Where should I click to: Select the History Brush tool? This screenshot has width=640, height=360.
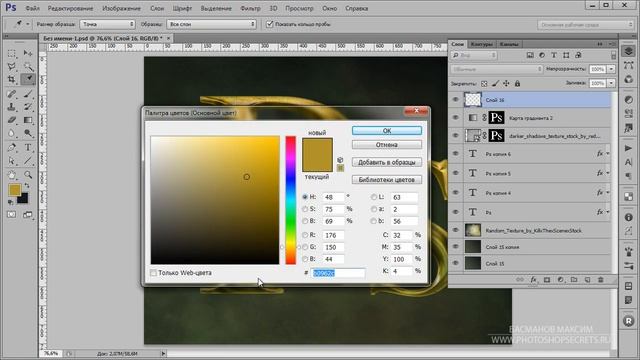point(28,107)
